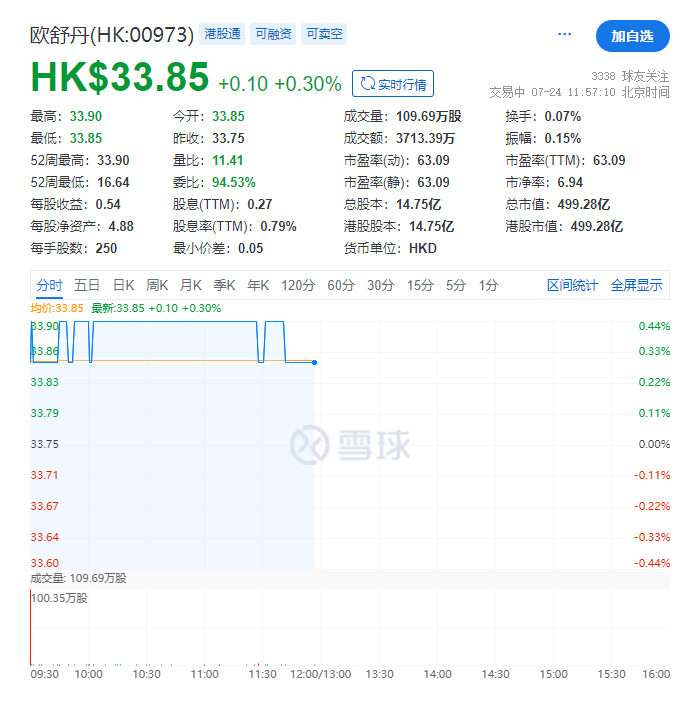Click 全屏显示 to go fullscreen
696x706 pixels.
(x=637, y=285)
